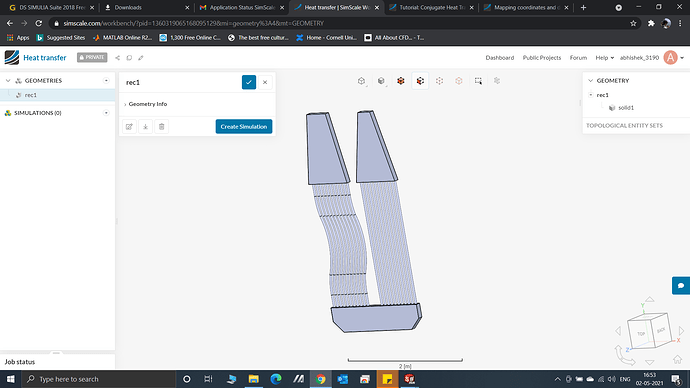Click the Heat transfer project title
This screenshot has height=388, width=690.
[44, 58]
